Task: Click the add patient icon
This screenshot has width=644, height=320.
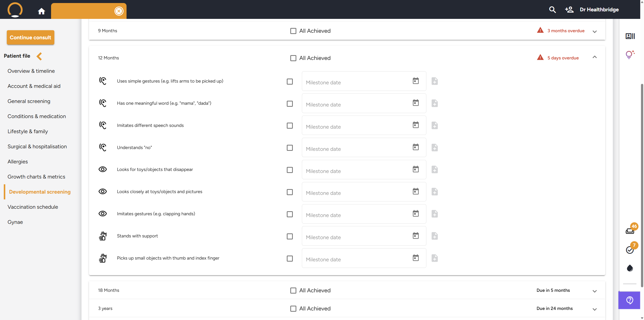Action: coord(569,10)
